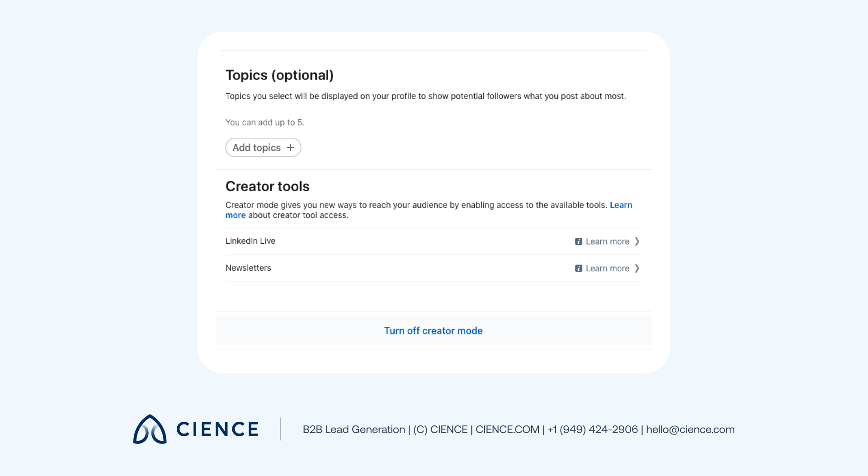Click the Creator tools heading
868x476 pixels.
(267, 186)
